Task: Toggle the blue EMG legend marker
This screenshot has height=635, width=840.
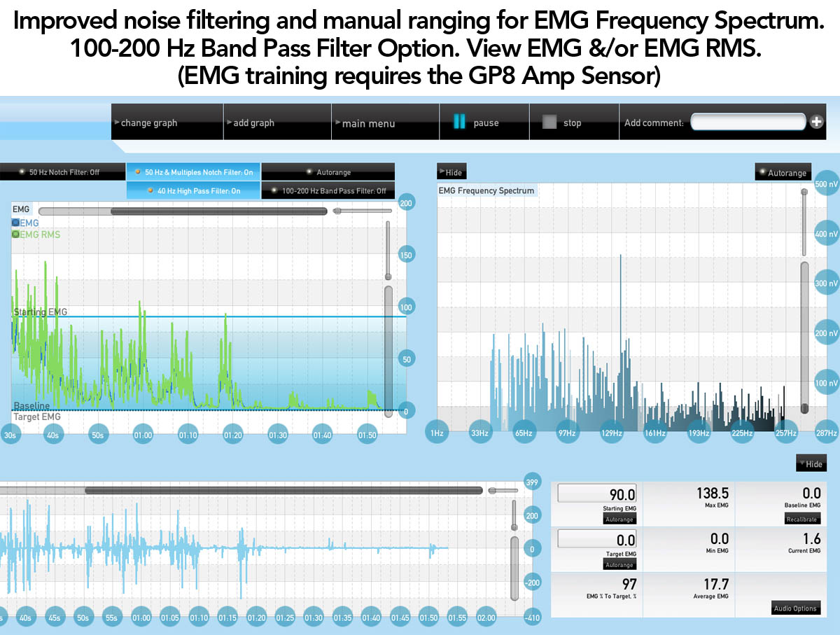Action: (16, 223)
